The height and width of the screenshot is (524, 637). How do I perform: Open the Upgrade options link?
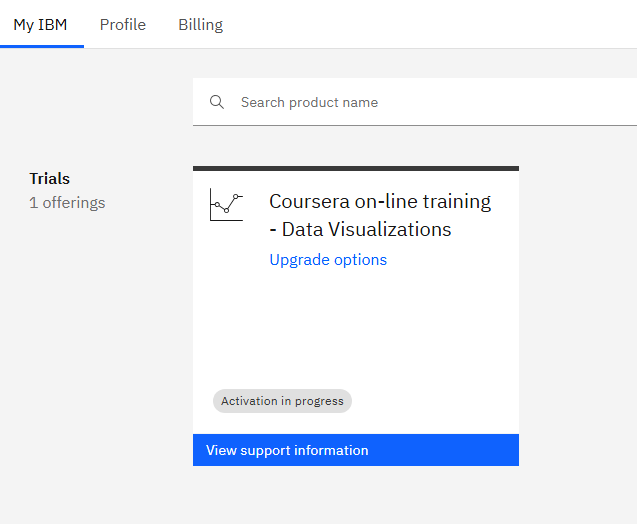328,260
